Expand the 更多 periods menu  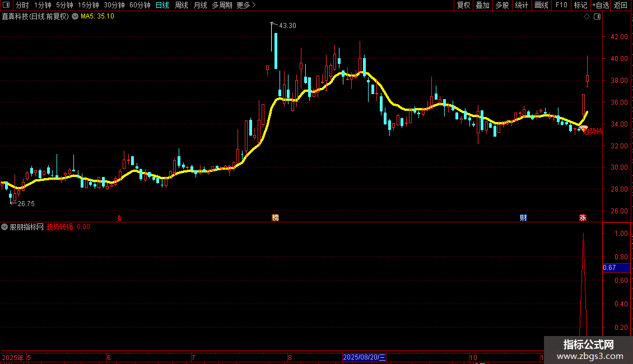tap(246, 5)
